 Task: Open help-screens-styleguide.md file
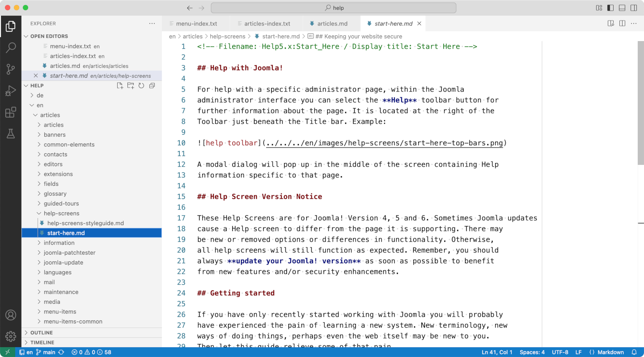coord(92,223)
